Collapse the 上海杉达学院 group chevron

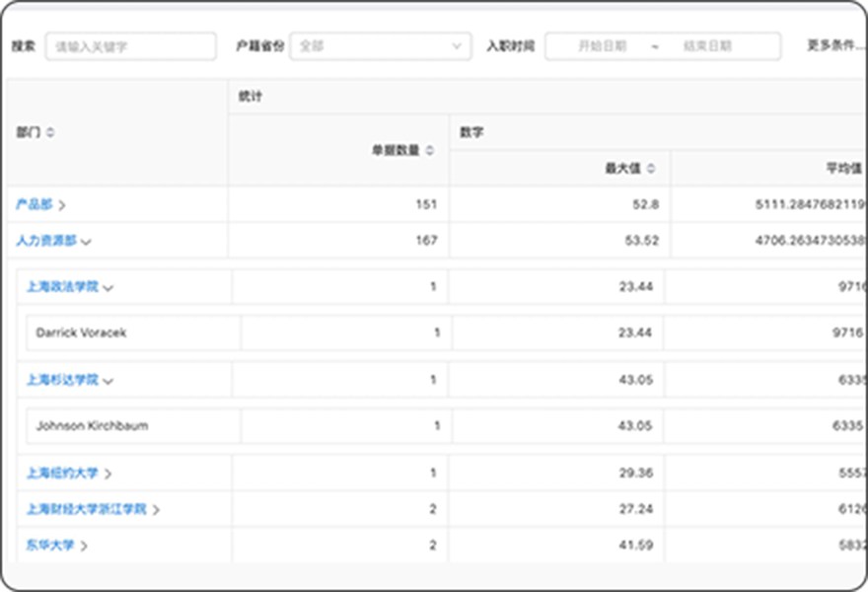click(108, 381)
